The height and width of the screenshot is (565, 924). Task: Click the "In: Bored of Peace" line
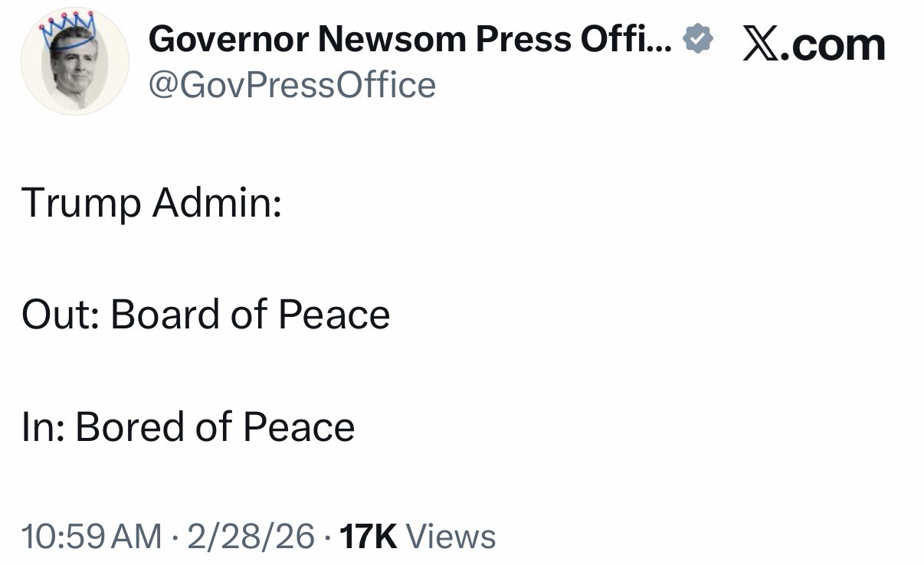188,426
